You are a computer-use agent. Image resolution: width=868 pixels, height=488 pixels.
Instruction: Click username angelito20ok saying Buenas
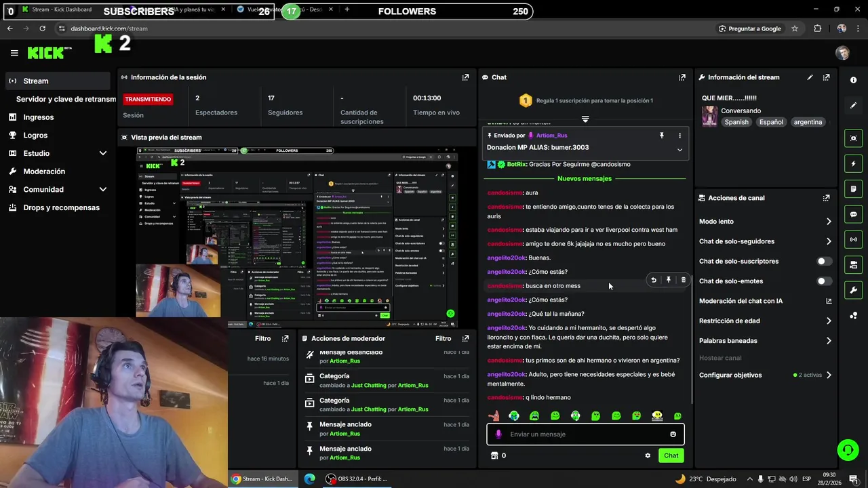click(x=507, y=258)
